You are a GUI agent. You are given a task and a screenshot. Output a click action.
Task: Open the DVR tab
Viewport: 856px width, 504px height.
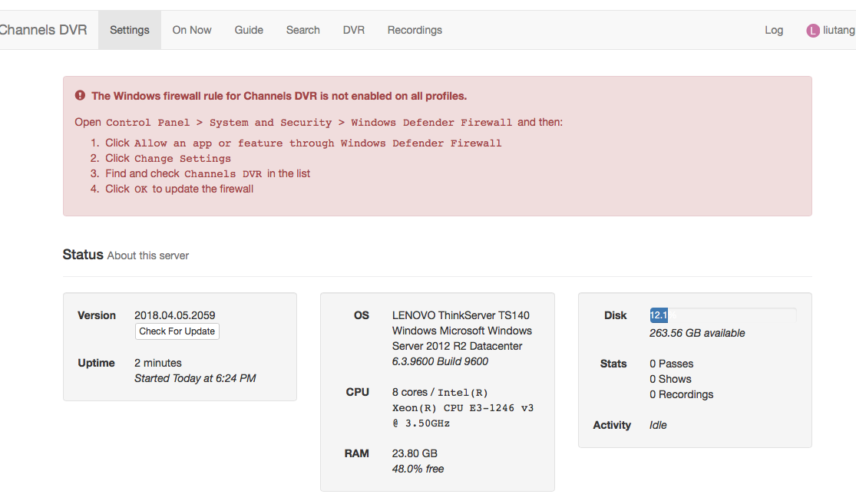coord(353,29)
